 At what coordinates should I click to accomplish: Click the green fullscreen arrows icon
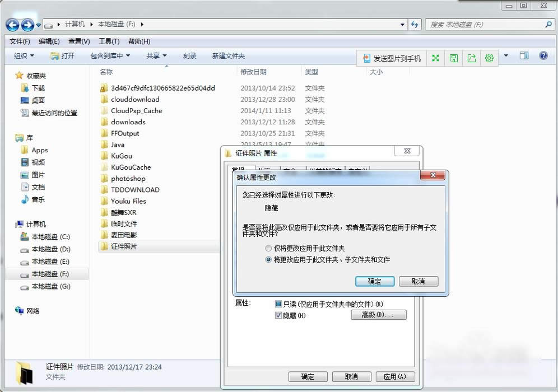(435, 58)
